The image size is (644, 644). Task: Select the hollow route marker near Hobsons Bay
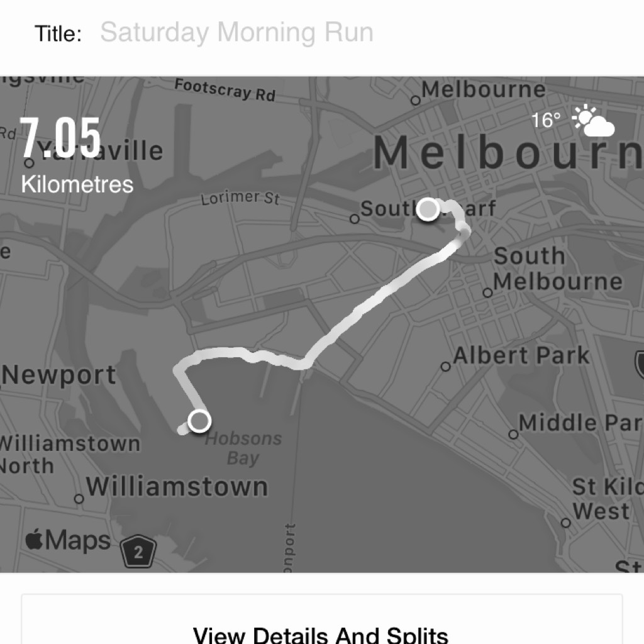(199, 421)
